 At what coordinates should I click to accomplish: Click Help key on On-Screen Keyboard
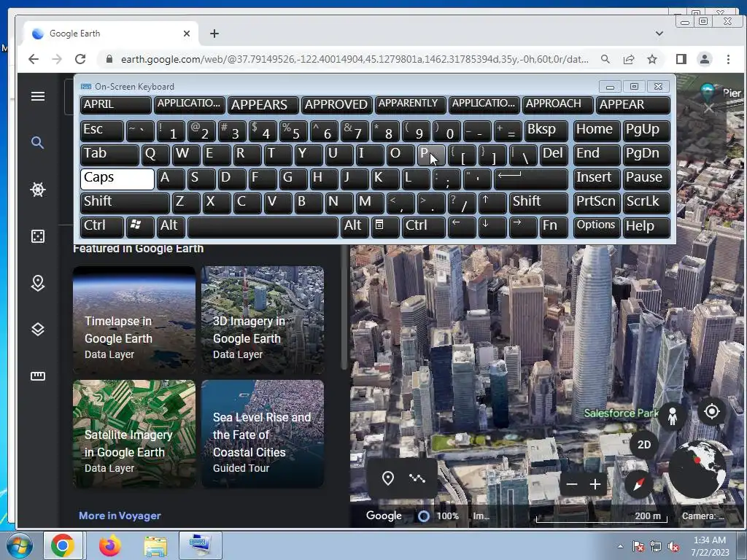pos(646,227)
